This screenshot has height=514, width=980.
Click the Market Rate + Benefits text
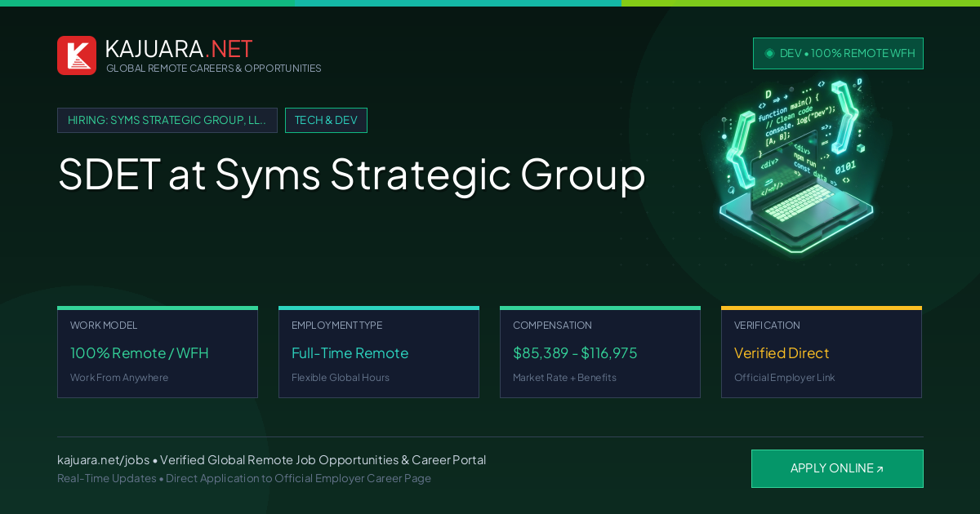(564, 378)
